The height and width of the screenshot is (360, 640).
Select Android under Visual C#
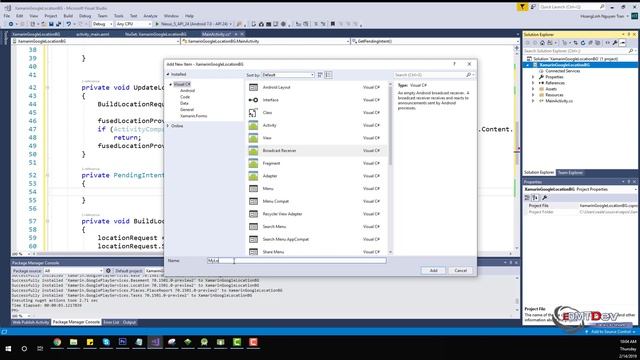coord(187,91)
